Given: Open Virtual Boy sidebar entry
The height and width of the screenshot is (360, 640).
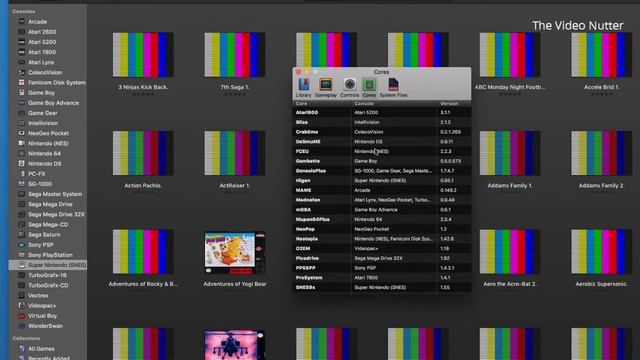Looking at the screenshot, I should coord(48,316).
